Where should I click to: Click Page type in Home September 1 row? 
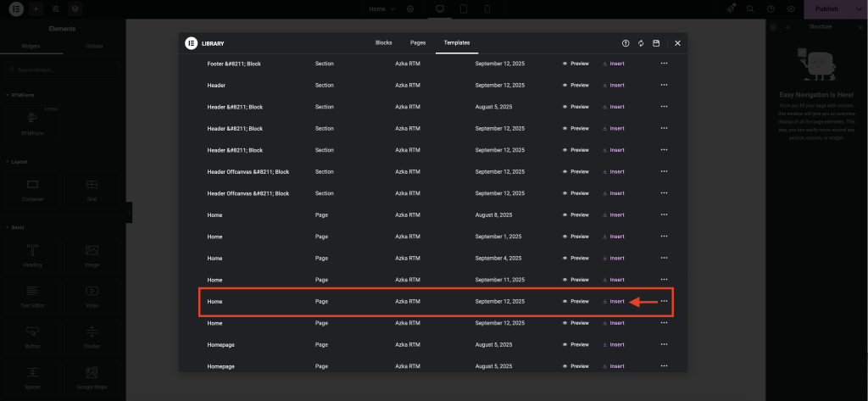[321, 237]
